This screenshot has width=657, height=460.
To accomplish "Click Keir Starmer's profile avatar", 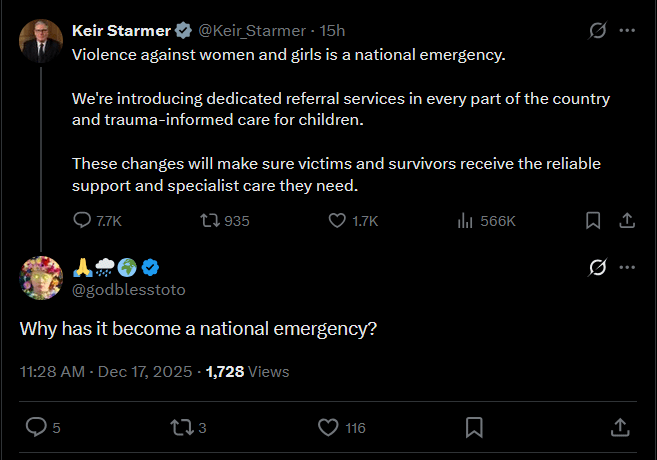I will (41, 40).
